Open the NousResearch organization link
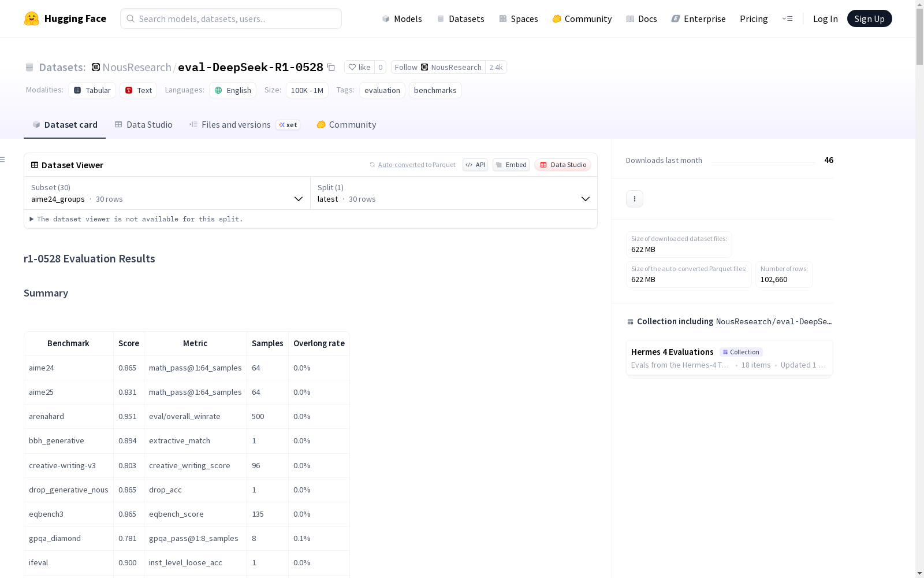Image resolution: width=924 pixels, height=578 pixels. [137, 67]
